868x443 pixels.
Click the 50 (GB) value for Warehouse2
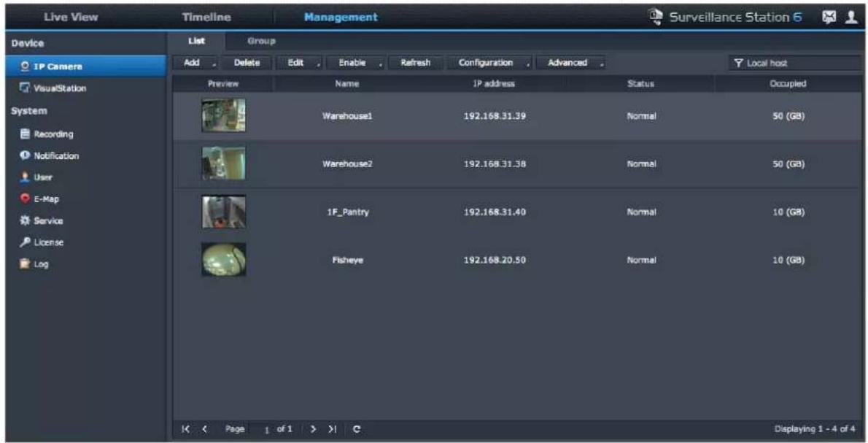coord(788,164)
